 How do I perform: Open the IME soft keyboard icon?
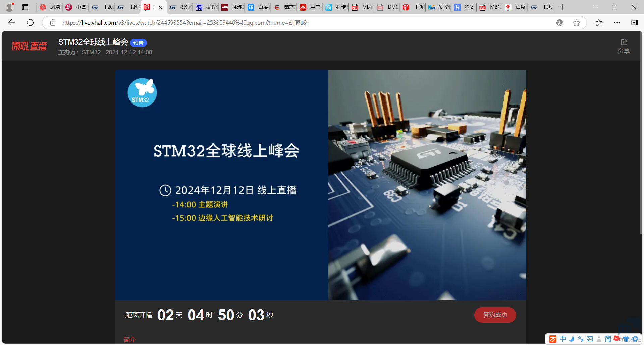(x=590, y=339)
